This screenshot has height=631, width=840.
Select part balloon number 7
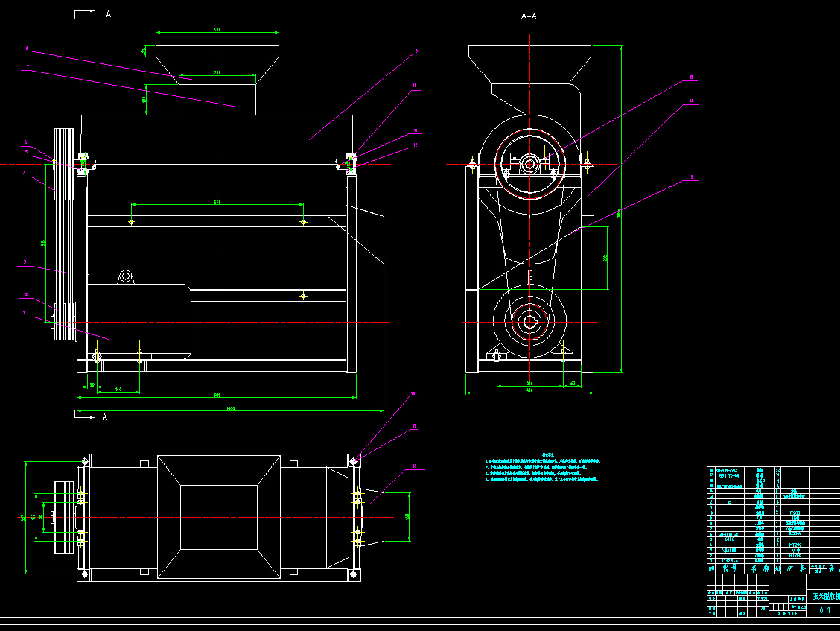point(28,67)
